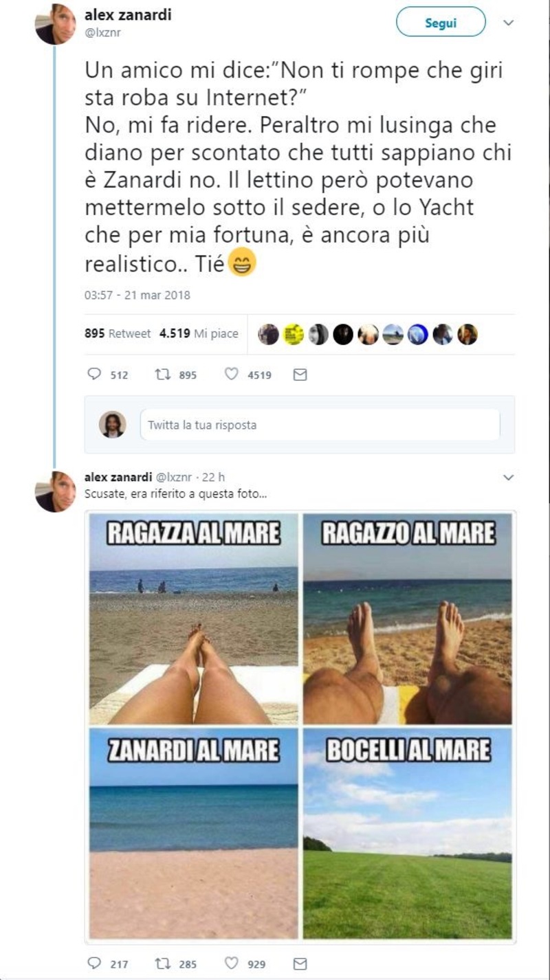View the 895 Retweet list

(118, 333)
